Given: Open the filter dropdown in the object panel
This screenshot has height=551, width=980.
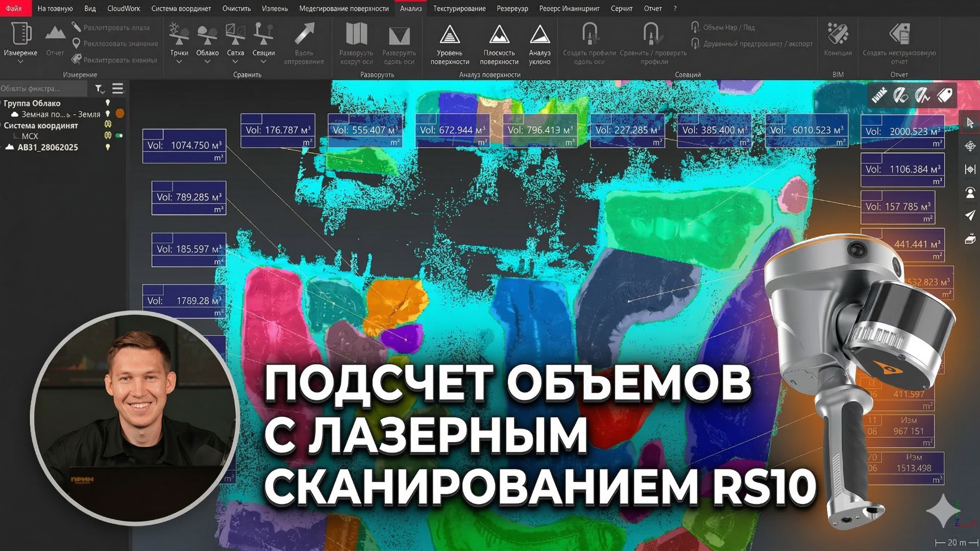Looking at the screenshot, I should [x=100, y=89].
